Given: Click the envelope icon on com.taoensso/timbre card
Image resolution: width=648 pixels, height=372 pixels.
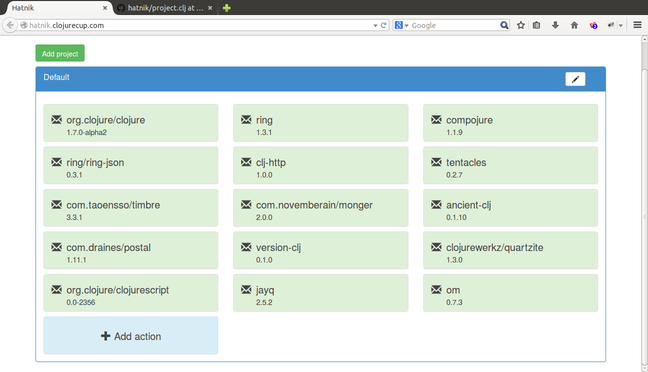Looking at the screenshot, I should tap(57, 205).
